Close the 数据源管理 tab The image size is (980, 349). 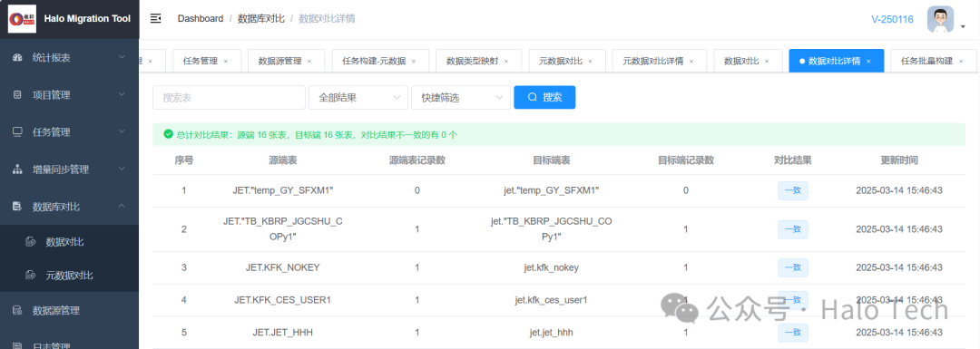pos(309,61)
